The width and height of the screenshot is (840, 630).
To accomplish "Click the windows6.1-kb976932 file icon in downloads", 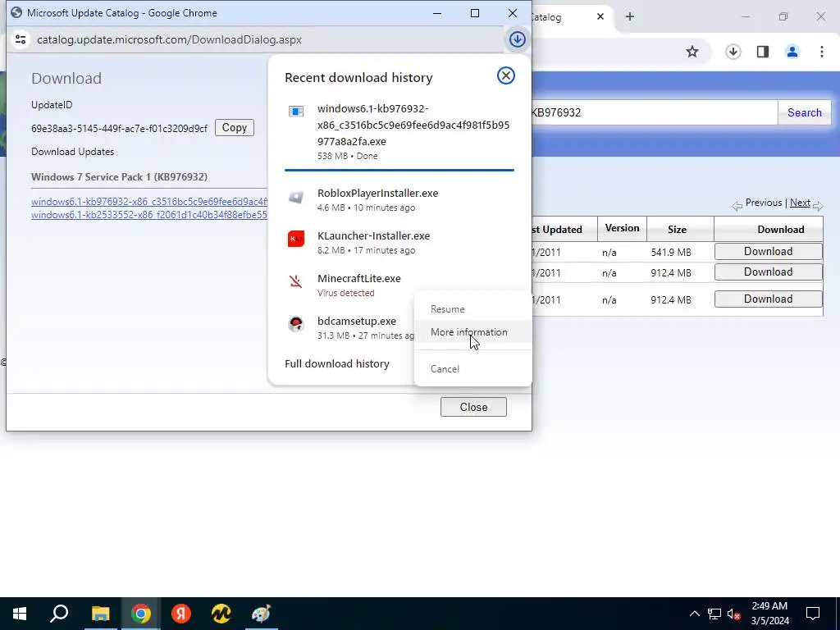I will [296, 112].
